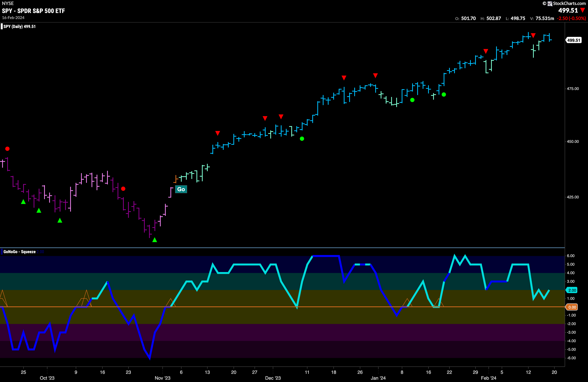Click the teal Go signal label
The image size is (588, 382).
(181, 189)
